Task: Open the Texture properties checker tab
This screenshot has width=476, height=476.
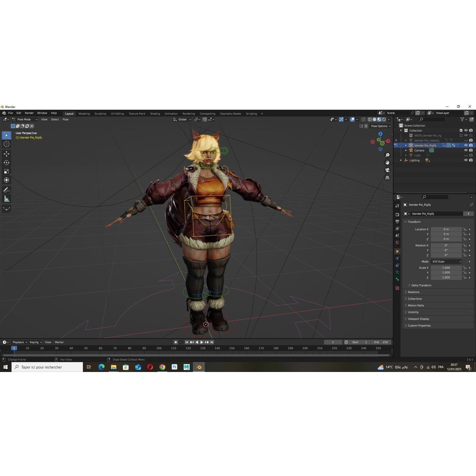Action: pos(397,288)
